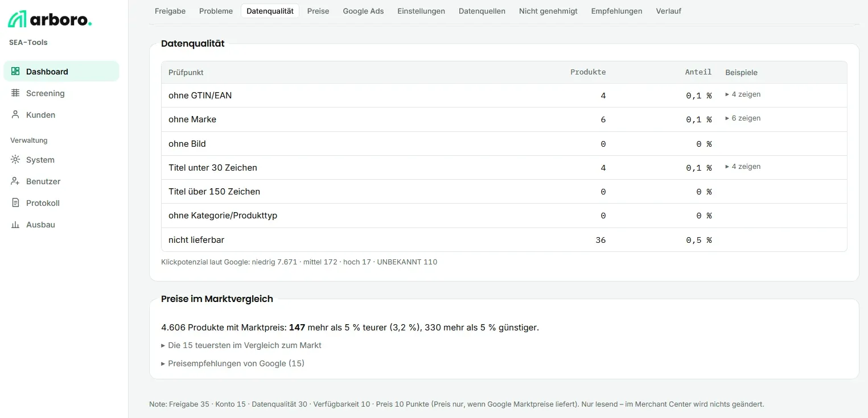This screenshot has width=868, height=418.
Task: Click the product count 36
Action: click(x=600, y=240)
